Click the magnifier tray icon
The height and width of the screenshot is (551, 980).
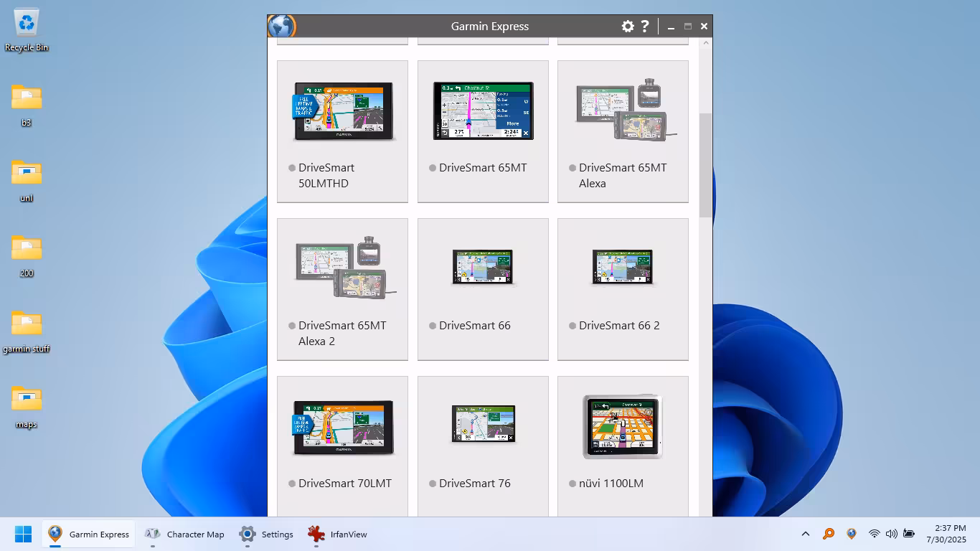829,534
